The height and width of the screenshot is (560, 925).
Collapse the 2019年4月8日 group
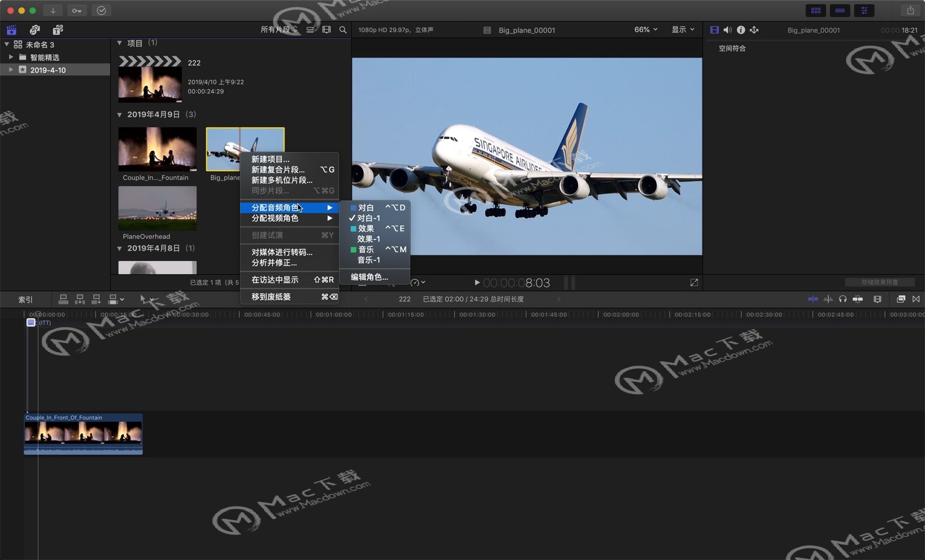point(119,248)
